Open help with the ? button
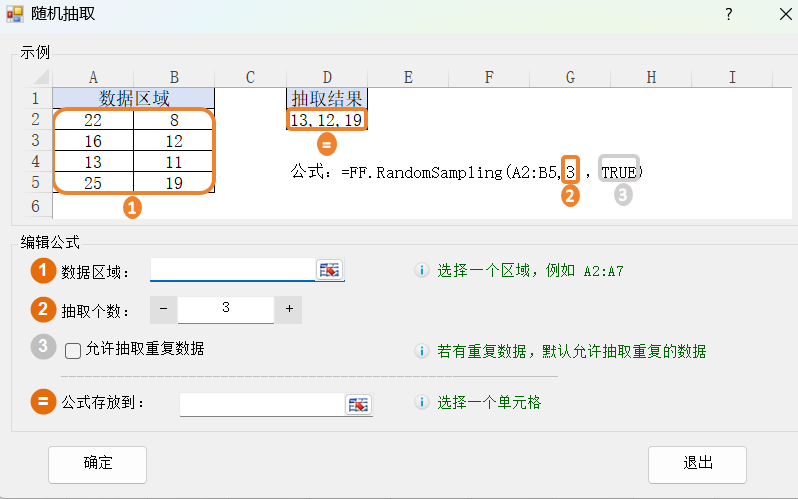This screenshot has height=499, width=798. coord(729,14)
